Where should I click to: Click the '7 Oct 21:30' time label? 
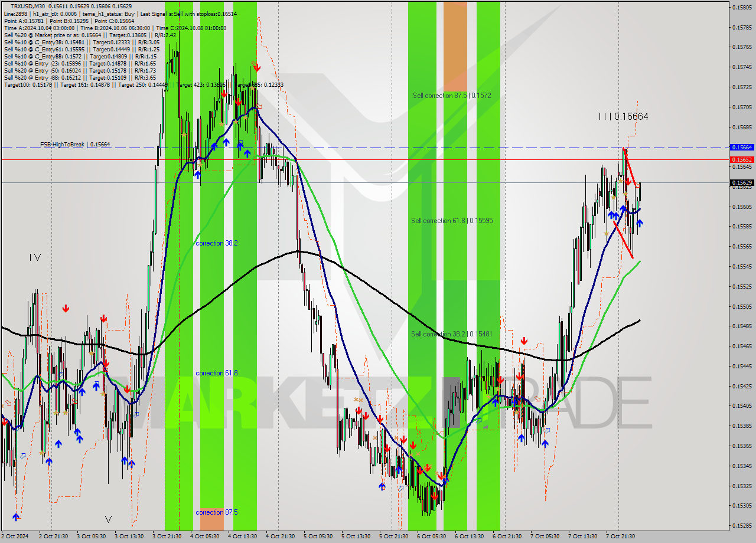pos(620,536)
